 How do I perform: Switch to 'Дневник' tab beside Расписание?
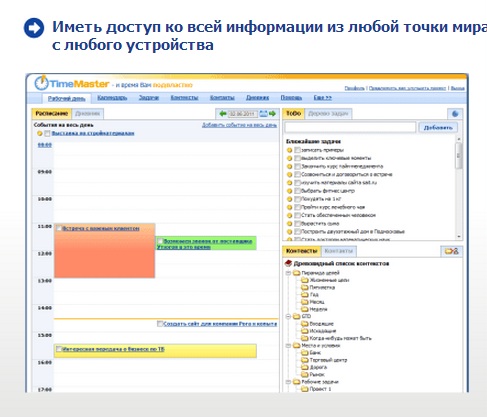click(87, 114)
